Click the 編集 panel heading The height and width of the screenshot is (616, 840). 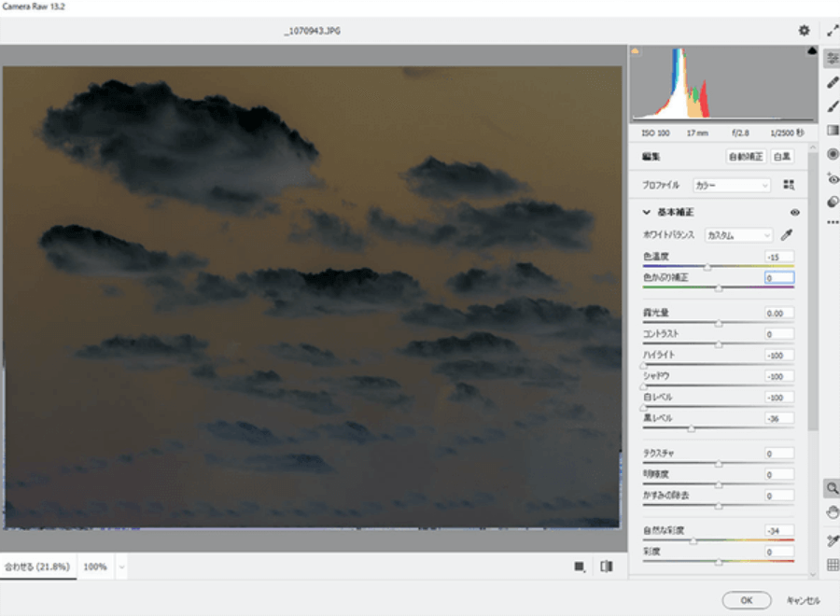[x=651, y=157]
